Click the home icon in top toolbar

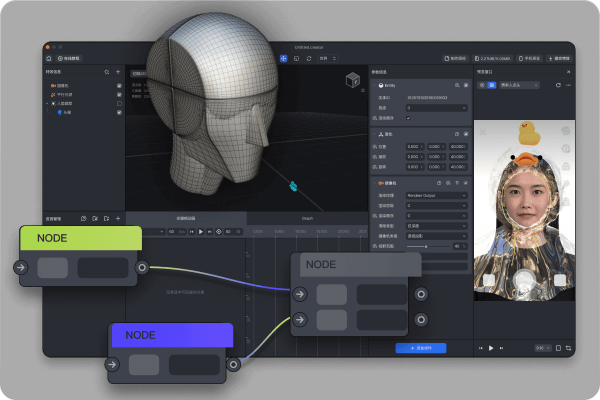point(49,59)
